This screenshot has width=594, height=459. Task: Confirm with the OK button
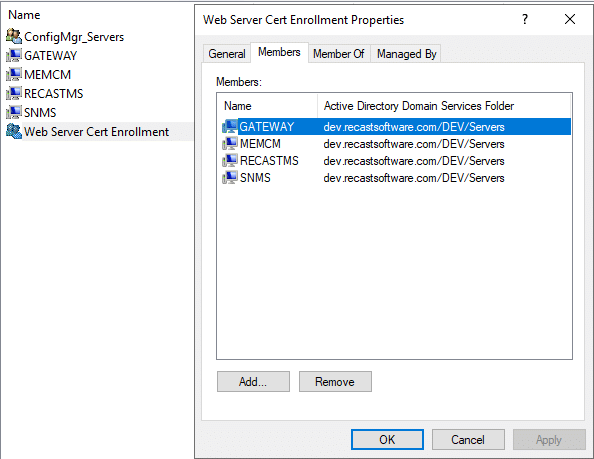(387, 440)
